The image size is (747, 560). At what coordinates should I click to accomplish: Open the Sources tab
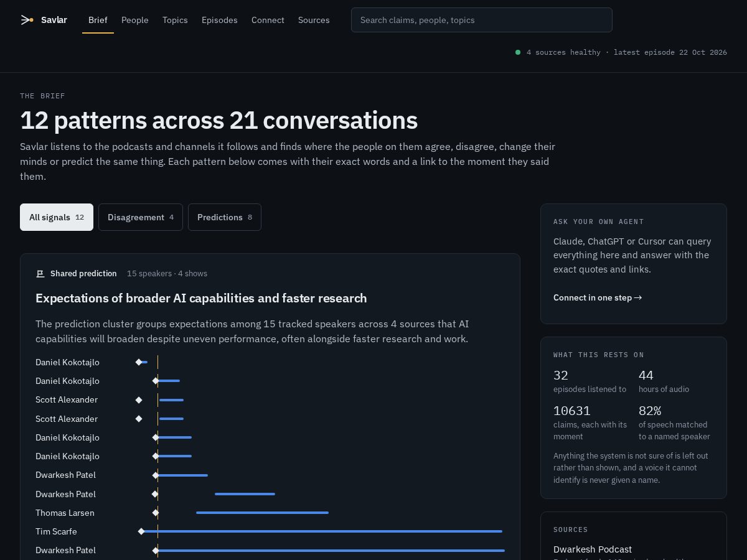pos(314,20)
